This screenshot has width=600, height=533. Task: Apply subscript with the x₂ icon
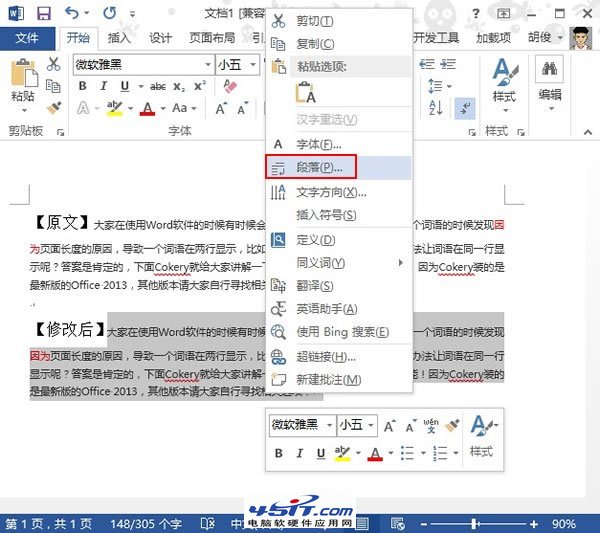[x=179, y=86]
